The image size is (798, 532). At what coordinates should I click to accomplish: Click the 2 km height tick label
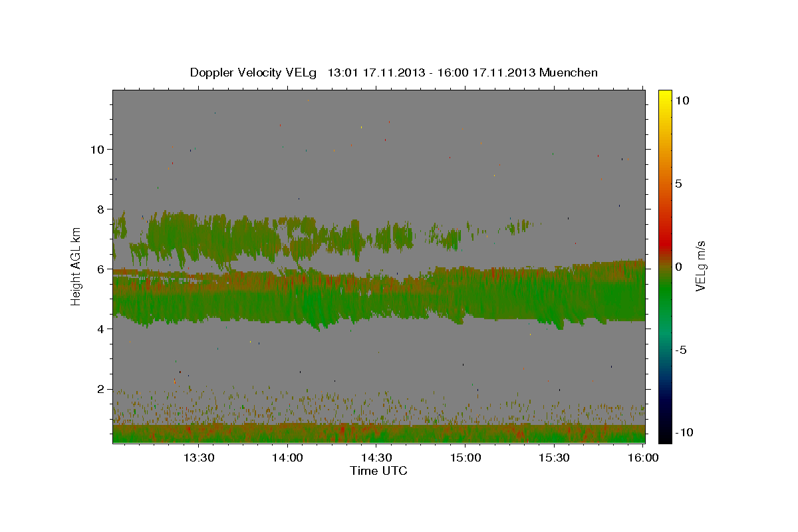coord(100,389)
